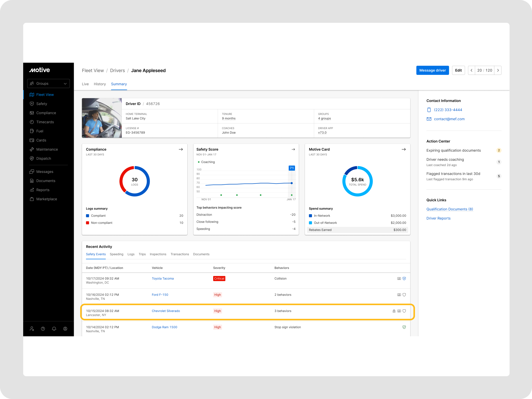The width and height of the screenshot is (532, 399).
Task: Open Dispatch in the sidebar
Action: 43,158
